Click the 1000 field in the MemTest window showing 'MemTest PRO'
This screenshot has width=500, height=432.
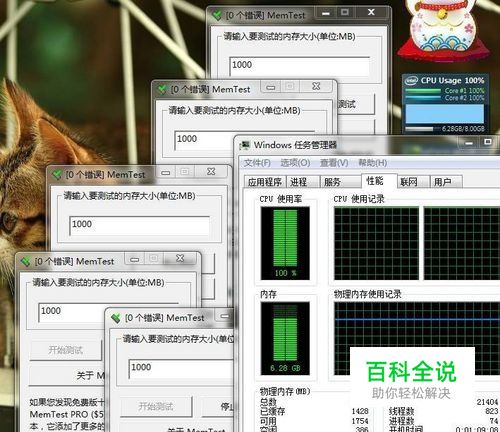71,312
